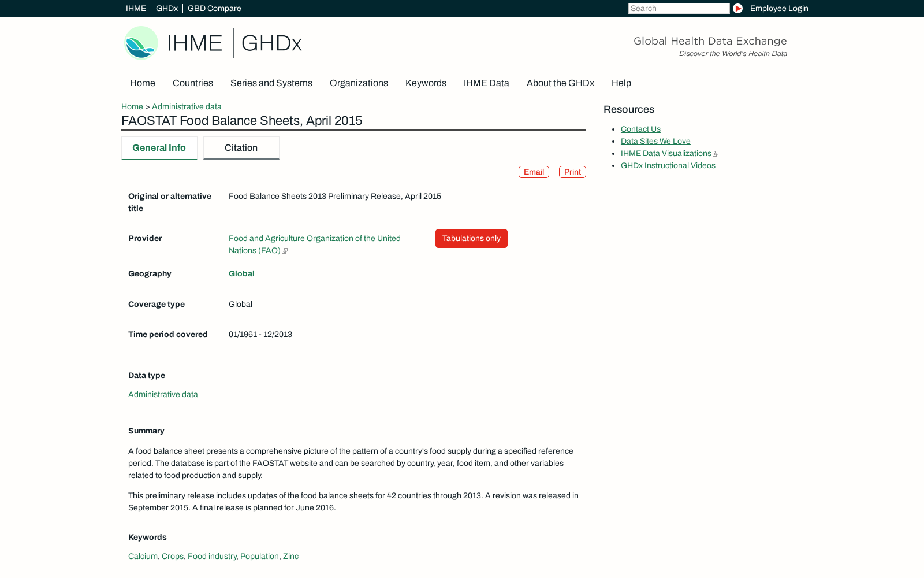
Task: Open Data Sites We Love link
Action: coord(655,142)
